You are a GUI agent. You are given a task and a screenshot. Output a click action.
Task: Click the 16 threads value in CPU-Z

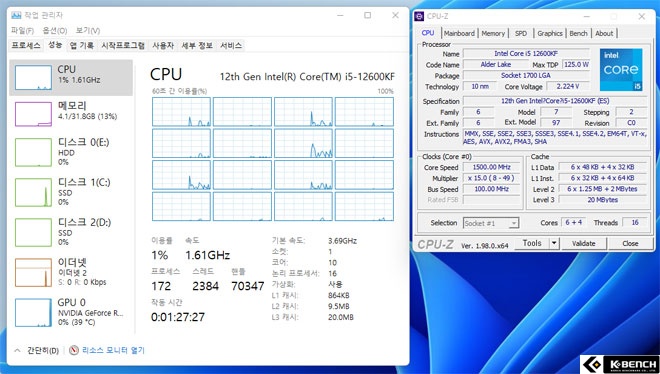pos(635,222)
